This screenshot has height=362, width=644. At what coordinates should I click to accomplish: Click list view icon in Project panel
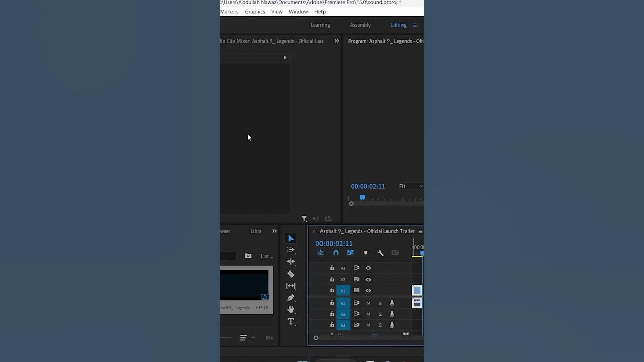(x=244, y=338)
